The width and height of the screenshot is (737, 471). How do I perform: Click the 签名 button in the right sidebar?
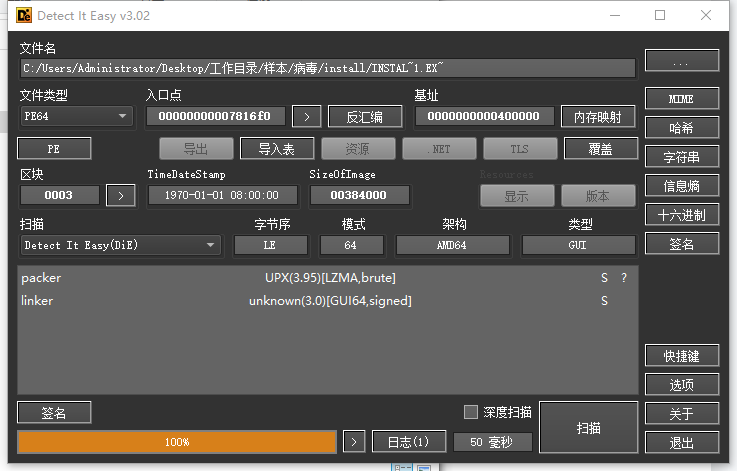pyautogui.click(x=682, y=244)
